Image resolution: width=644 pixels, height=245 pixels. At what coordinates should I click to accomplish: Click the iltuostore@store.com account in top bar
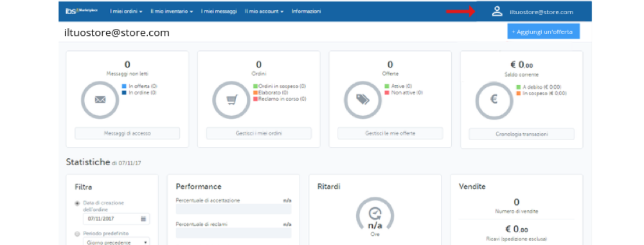[x=541, y=12]
